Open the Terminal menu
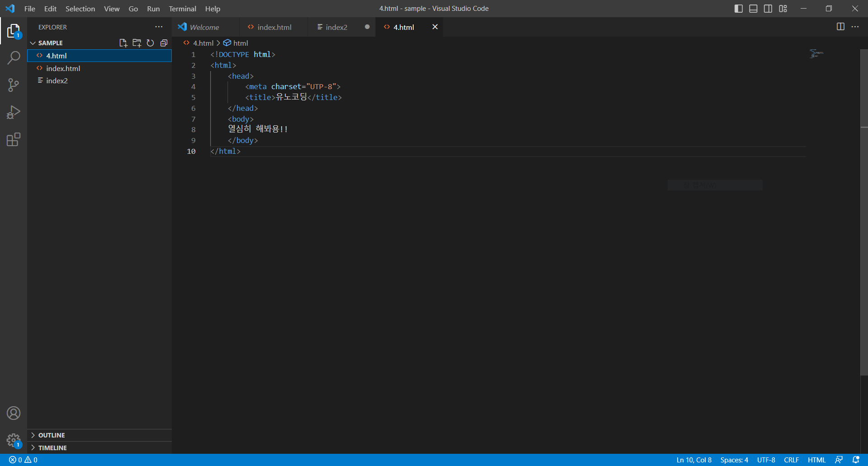 coord(183,9)
